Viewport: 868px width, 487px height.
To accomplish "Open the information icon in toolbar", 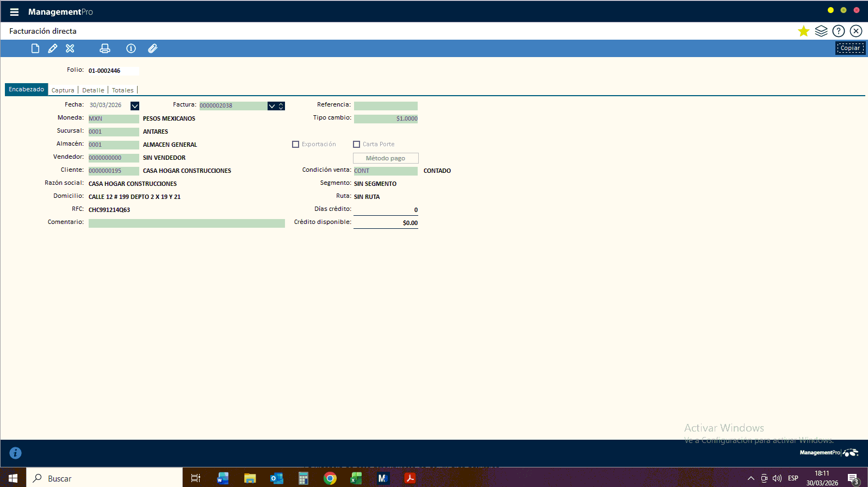I will point(131,48).
